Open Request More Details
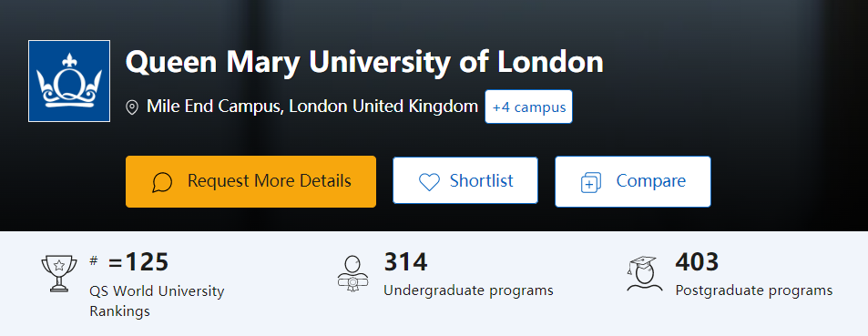Image resolution: width=868 pixels, height=336 pixels. [x=250, y=181]
